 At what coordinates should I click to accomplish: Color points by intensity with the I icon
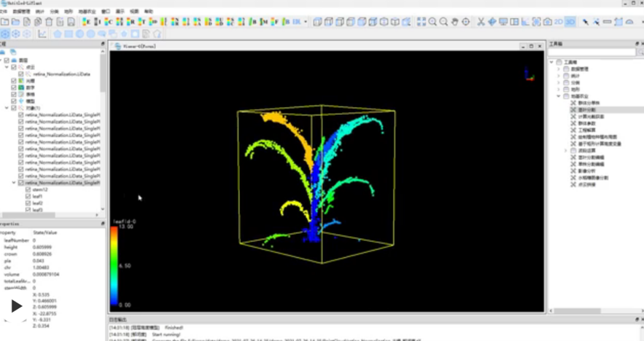click(x=97, y=22)
